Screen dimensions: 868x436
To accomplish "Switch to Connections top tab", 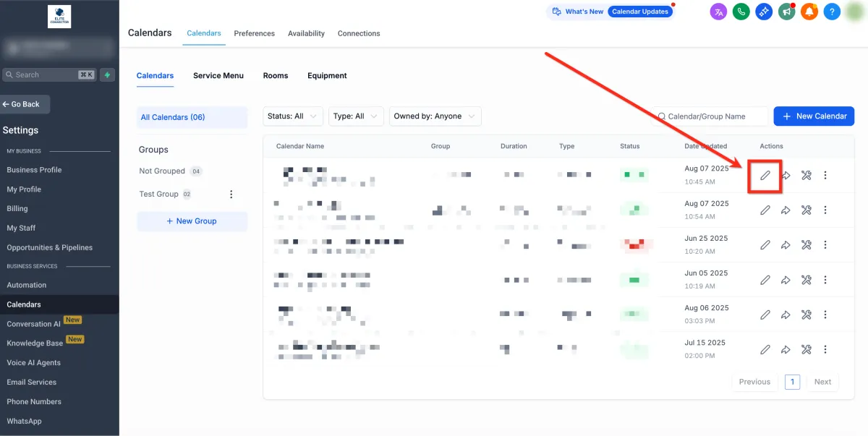I will [x=359, y=33].
